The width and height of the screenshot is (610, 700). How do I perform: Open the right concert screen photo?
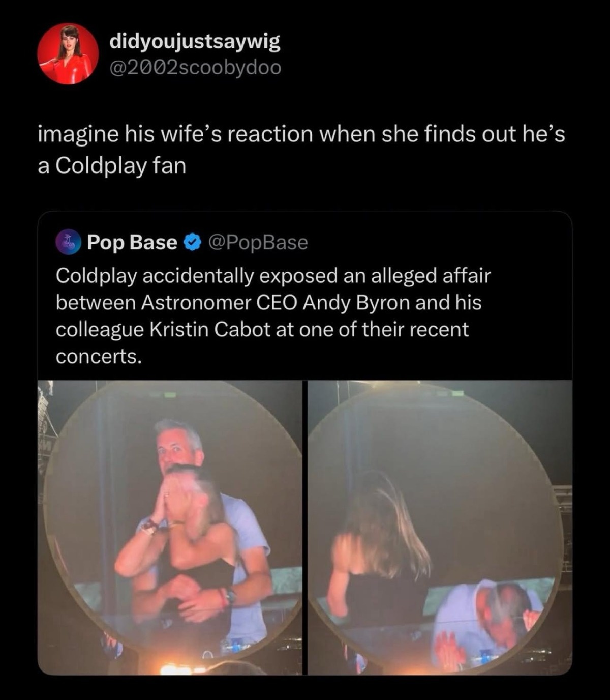tap(440, 527)
